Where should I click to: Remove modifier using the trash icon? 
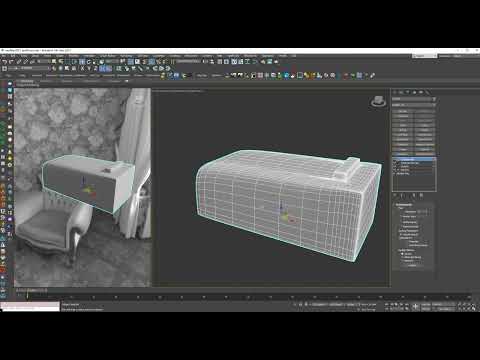(414, 195)
